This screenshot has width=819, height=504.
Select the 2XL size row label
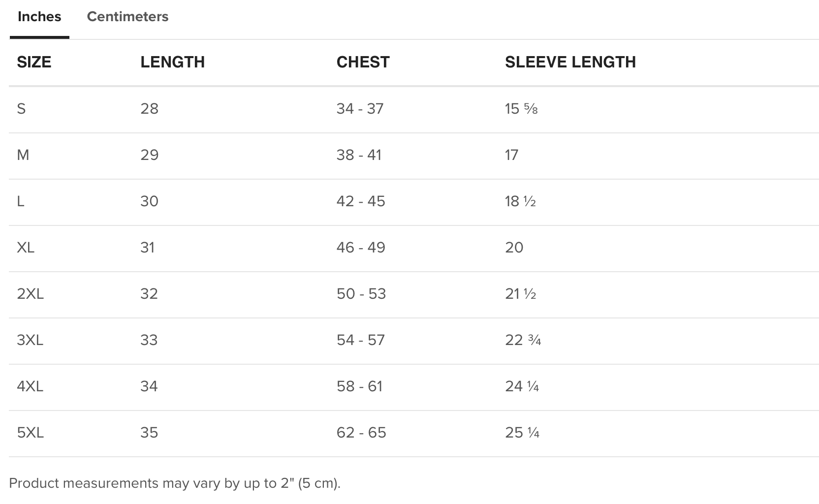pos(30,294)
